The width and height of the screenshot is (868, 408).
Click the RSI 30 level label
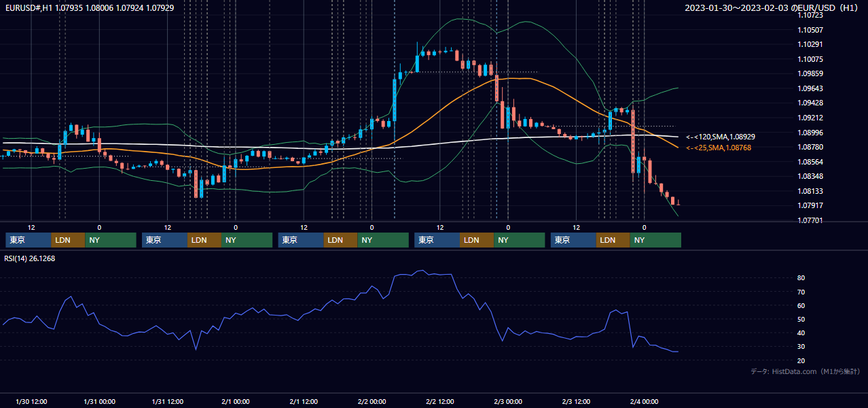801,347
